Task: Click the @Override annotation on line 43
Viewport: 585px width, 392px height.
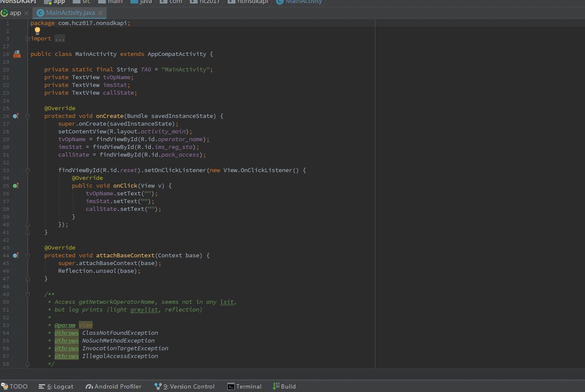Action: (60, 248)
